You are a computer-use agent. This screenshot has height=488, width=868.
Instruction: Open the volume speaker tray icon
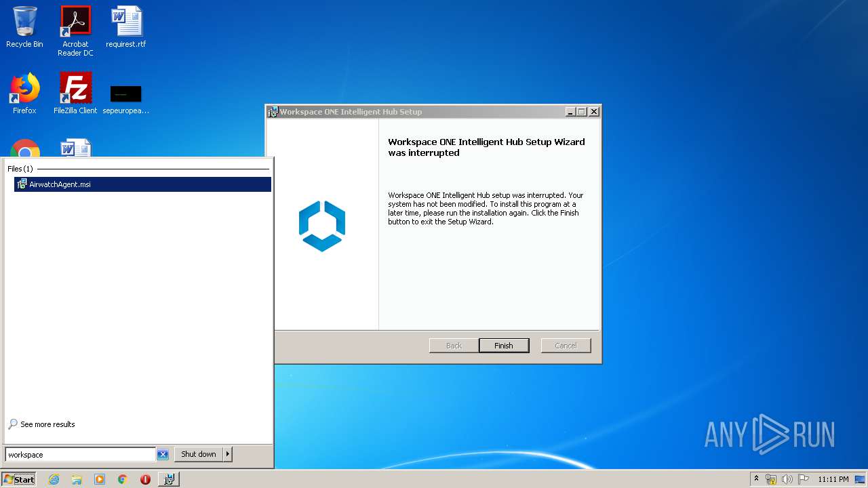[787, 479]
